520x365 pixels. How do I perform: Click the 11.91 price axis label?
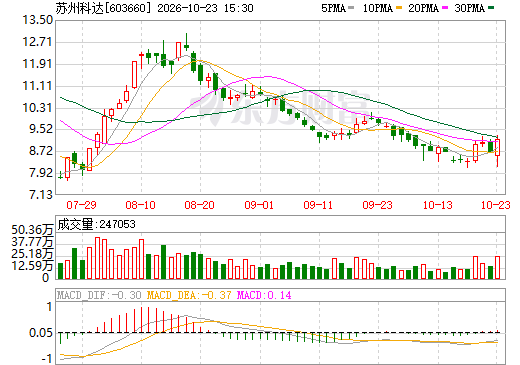37,64
